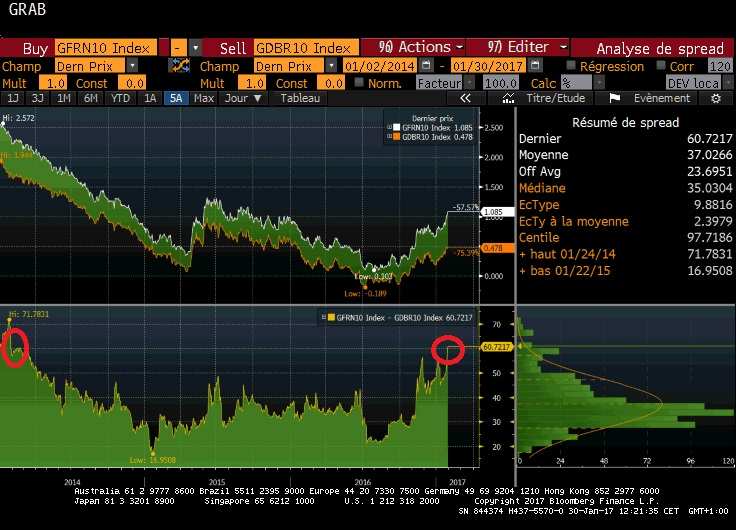This screenshot has width=736, height=530.
Task: Click orange GDBR10 Index legend color swatch
Action: click(x=394, y=138)
